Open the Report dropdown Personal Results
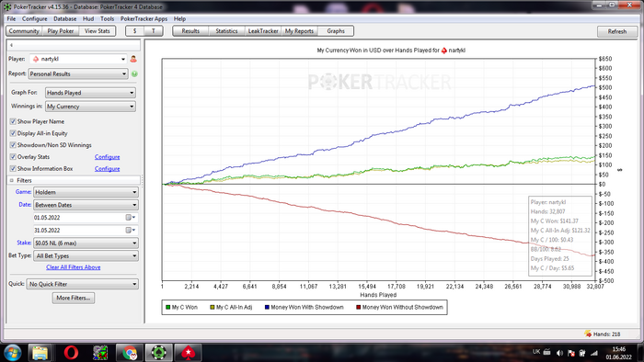This screenshot has width=644, height=362. click(x=78, y=74)
